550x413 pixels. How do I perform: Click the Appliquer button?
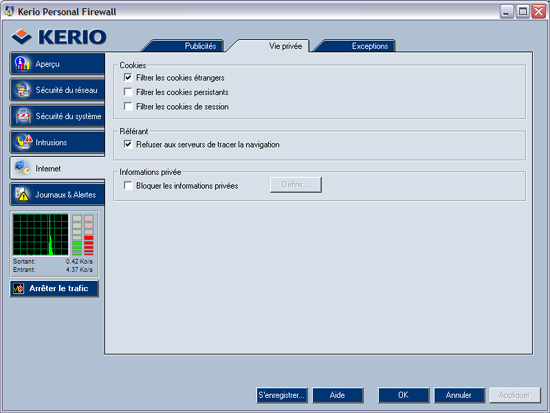(515, 395)
